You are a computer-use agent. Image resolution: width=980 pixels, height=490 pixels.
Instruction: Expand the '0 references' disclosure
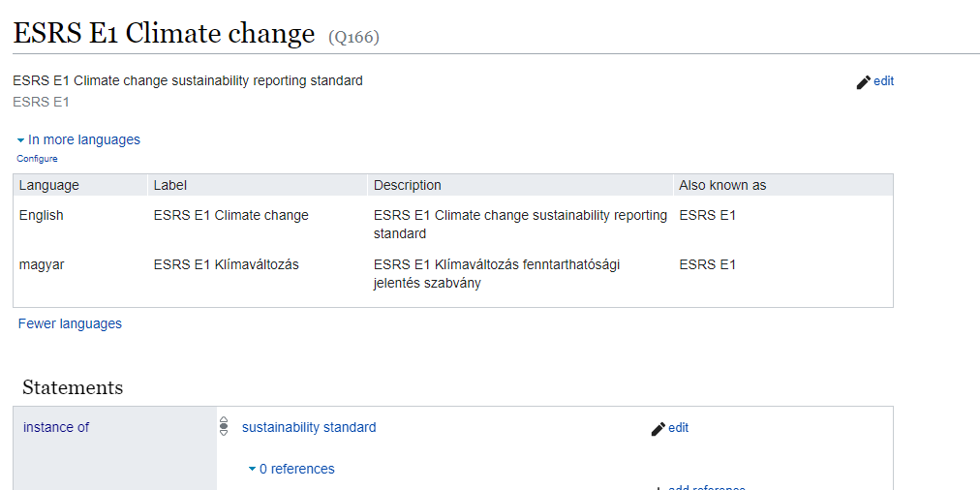click(291, 469)
